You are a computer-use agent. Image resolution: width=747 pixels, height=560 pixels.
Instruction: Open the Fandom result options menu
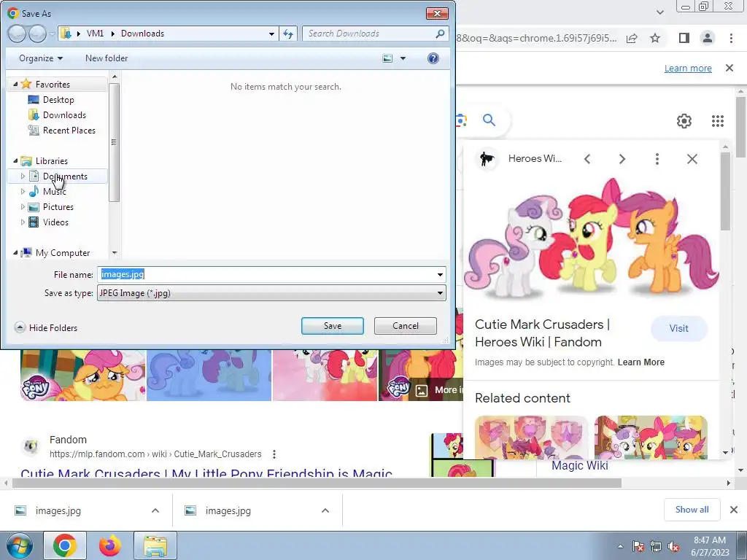point(274,454)
